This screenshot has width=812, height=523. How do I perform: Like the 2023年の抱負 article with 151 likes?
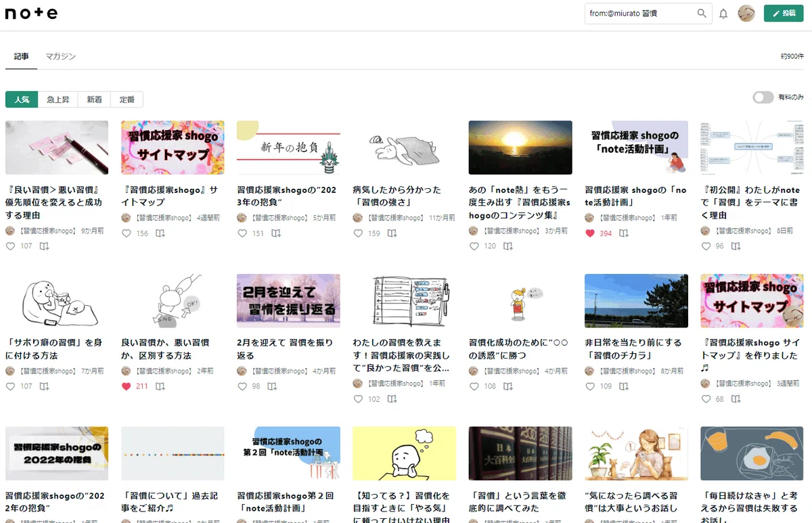(x=242, y=233)
